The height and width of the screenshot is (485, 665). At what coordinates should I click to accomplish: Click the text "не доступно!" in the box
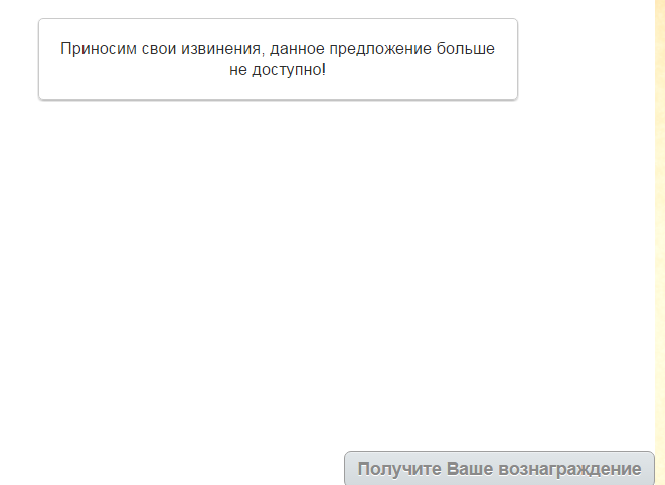pyautogui.click(x=277, y=70)
